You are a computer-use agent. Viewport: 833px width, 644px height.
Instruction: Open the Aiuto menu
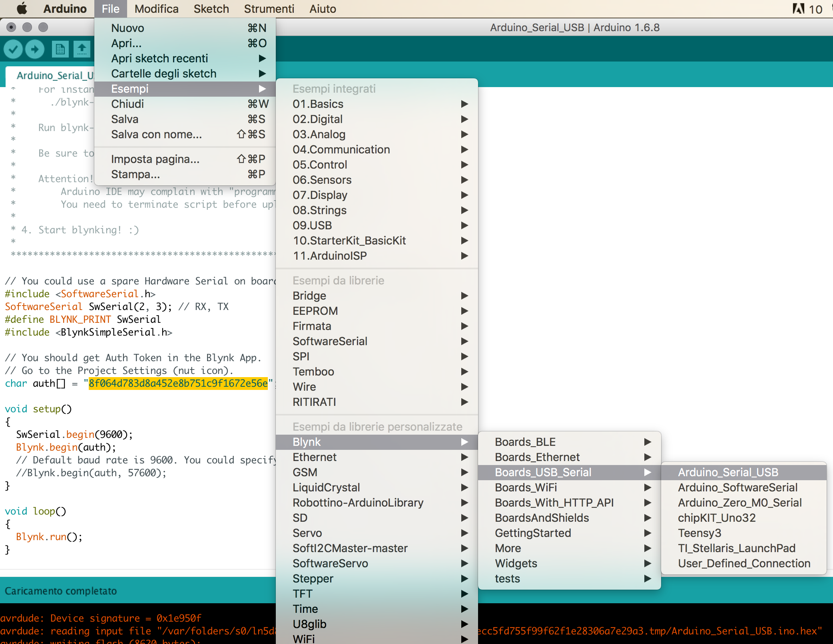tap(323, 9)
